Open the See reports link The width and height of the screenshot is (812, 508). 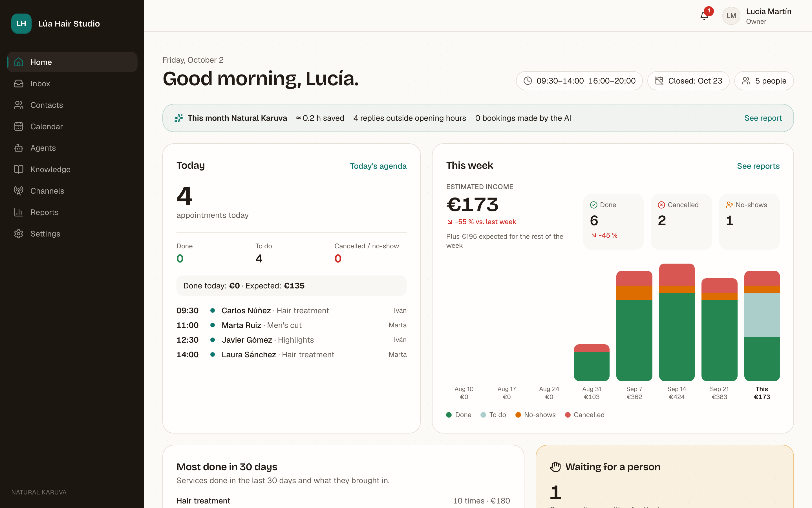(758, 166)
